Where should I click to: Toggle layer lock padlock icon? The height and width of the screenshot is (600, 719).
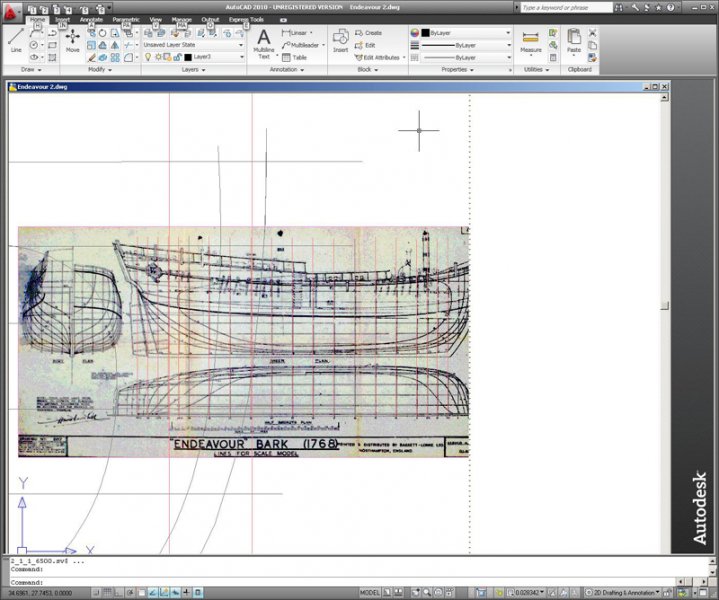point(177,57)
